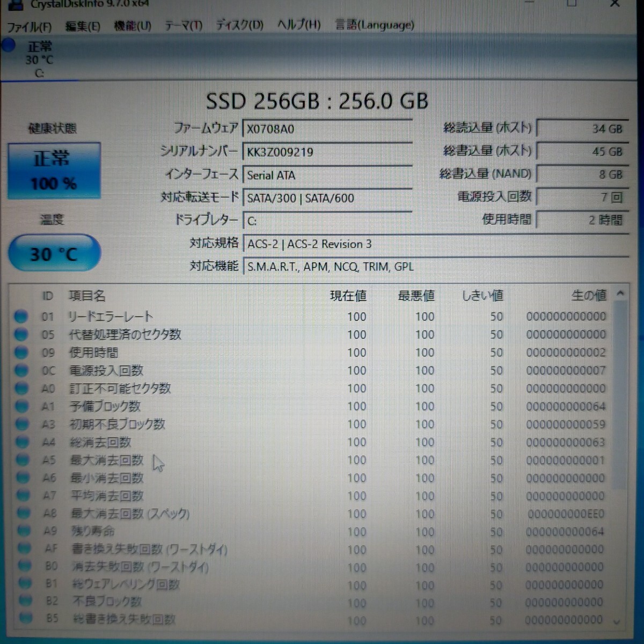Screen dimensions: 644x644
Task: Click the power-on hours value 2 時間
Action: [x=583, y=220]
